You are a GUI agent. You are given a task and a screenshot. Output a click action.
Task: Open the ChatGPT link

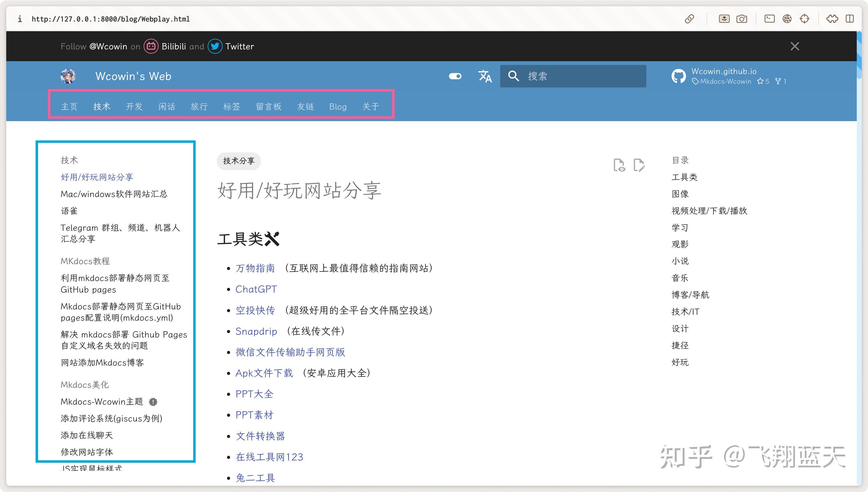point(256,289)
